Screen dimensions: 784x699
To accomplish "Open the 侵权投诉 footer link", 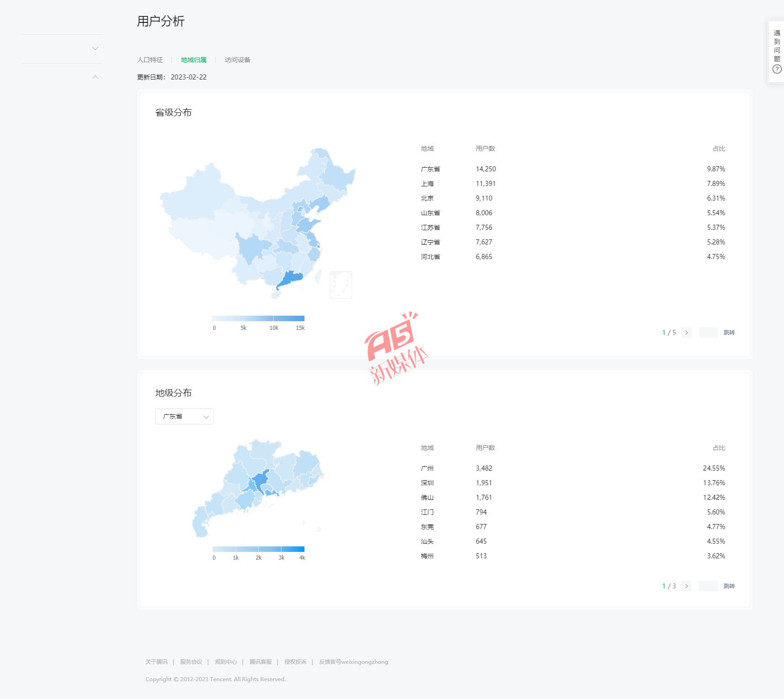I will coord(295,662).
